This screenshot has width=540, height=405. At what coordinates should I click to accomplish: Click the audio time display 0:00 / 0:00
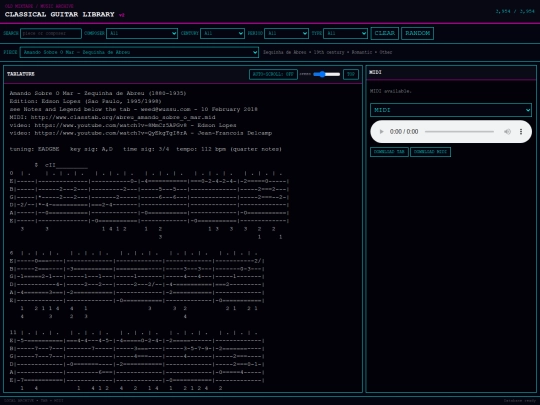[404, 132]
